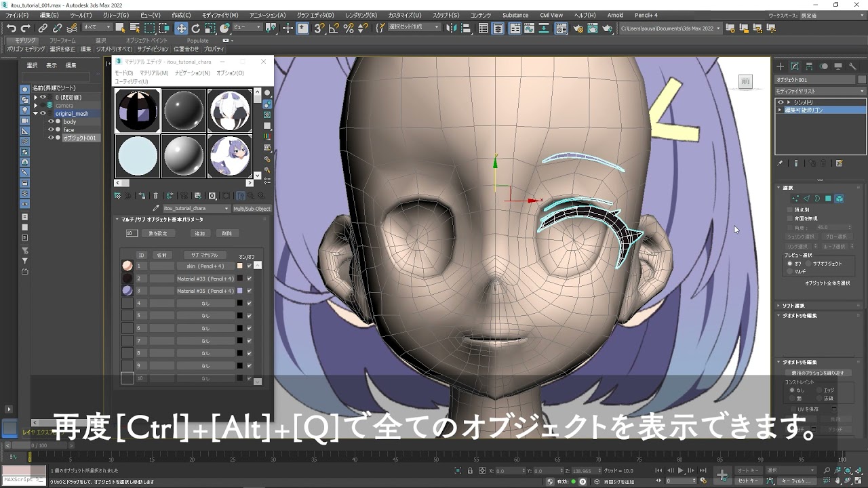Click the skin material color swatch
868x488 pixels.
(x=239, y=266)
